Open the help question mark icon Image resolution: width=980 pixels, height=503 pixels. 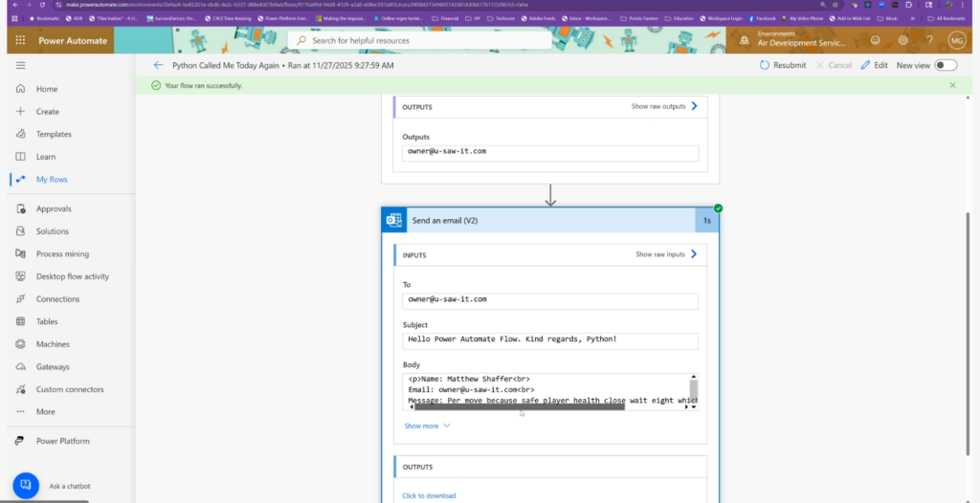(929, 40)
